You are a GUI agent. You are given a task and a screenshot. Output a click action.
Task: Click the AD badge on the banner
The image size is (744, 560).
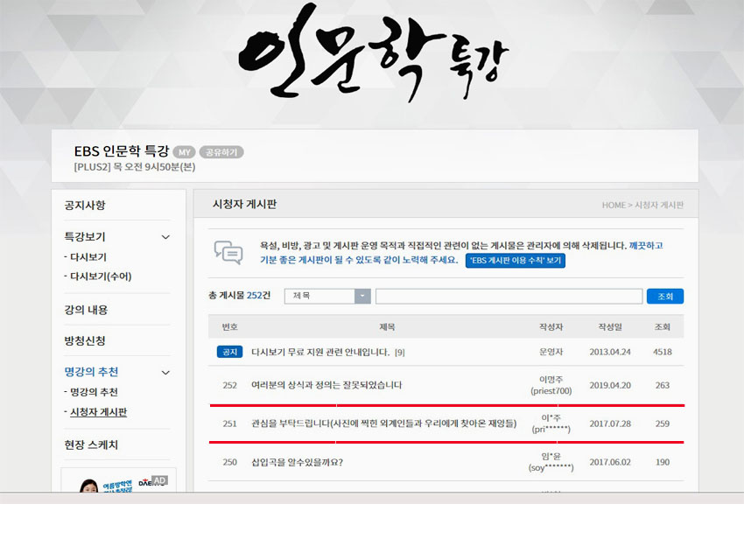tap(159, 480)
